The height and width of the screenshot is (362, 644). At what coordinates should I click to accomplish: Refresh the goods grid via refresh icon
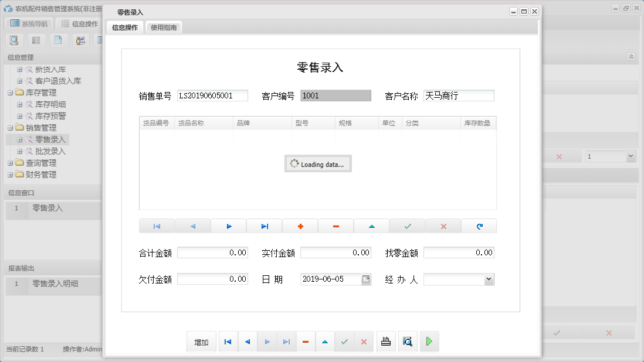479,226
